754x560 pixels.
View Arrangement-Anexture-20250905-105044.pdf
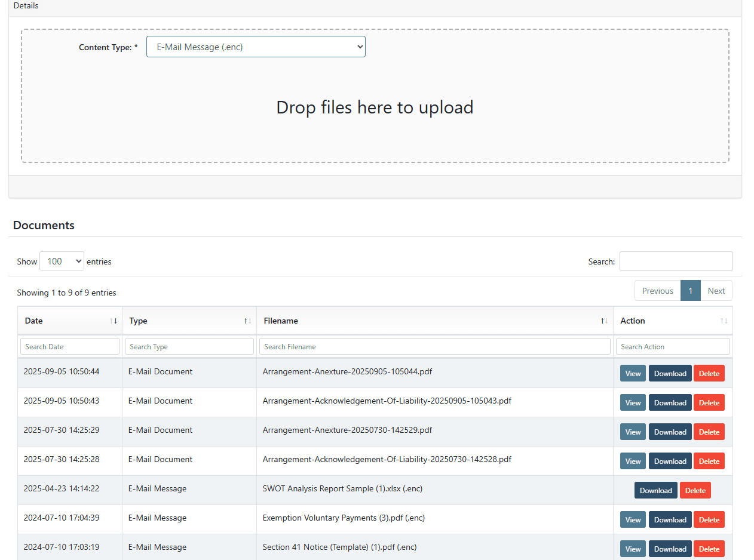tap(633, 373)
